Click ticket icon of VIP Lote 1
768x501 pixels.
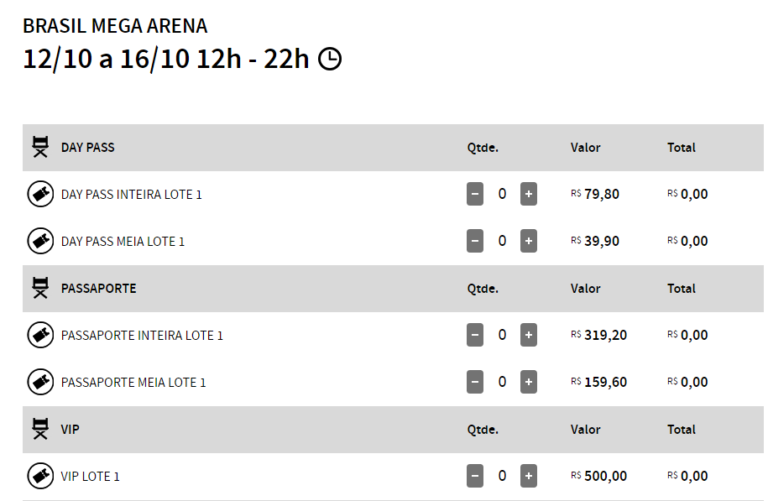(x=40, y=476)
